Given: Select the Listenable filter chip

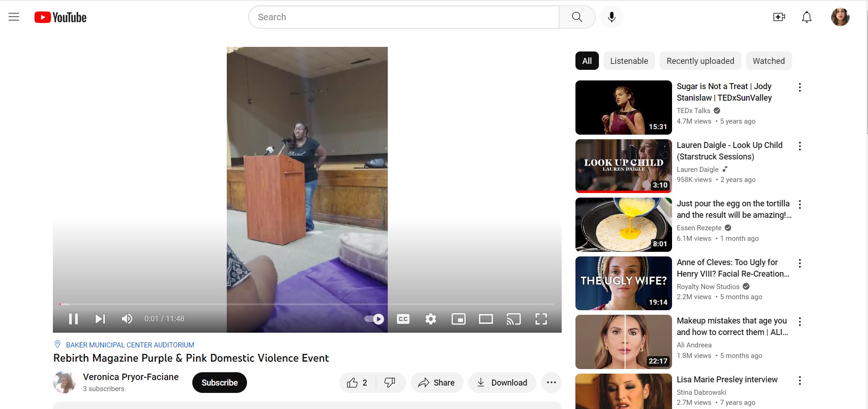Looking at the screenshot, I should pos(629,61).
